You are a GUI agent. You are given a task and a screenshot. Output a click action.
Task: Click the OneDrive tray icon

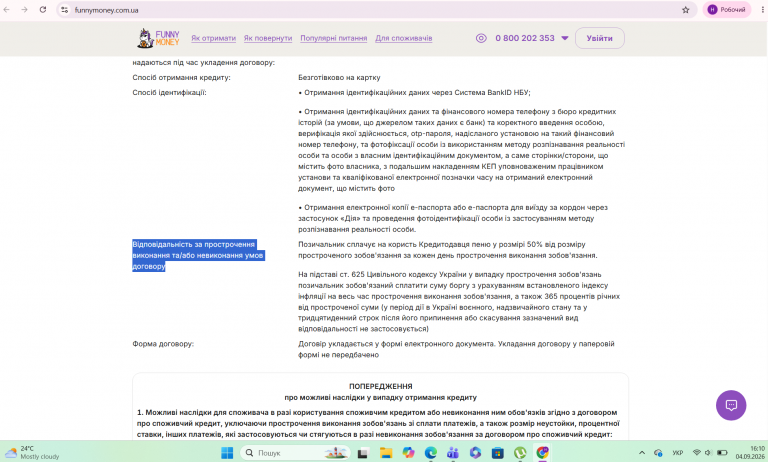[x=658, y=453]
